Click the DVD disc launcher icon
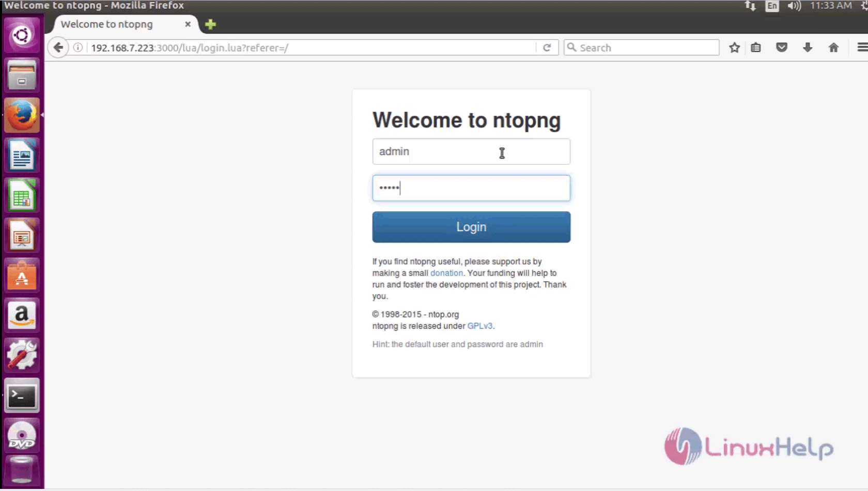Viewport: 868px width, 491px height. (x=22, y=436)
